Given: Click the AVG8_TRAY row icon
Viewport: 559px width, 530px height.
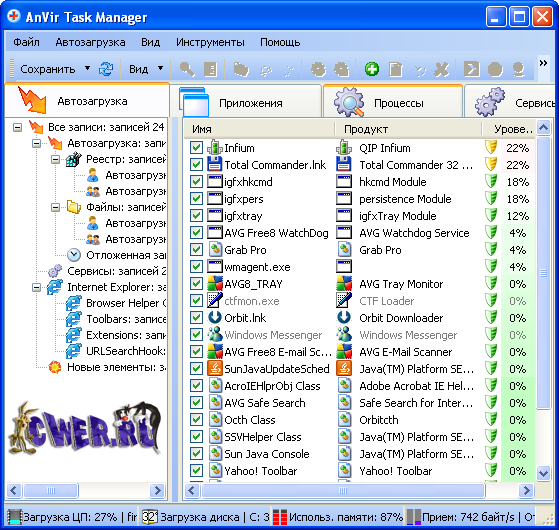Looking at the screenshot, I should pos(215,284).
